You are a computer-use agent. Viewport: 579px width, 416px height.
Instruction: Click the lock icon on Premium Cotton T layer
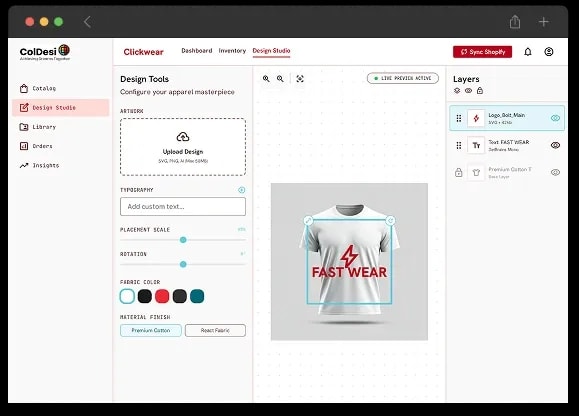459,172
